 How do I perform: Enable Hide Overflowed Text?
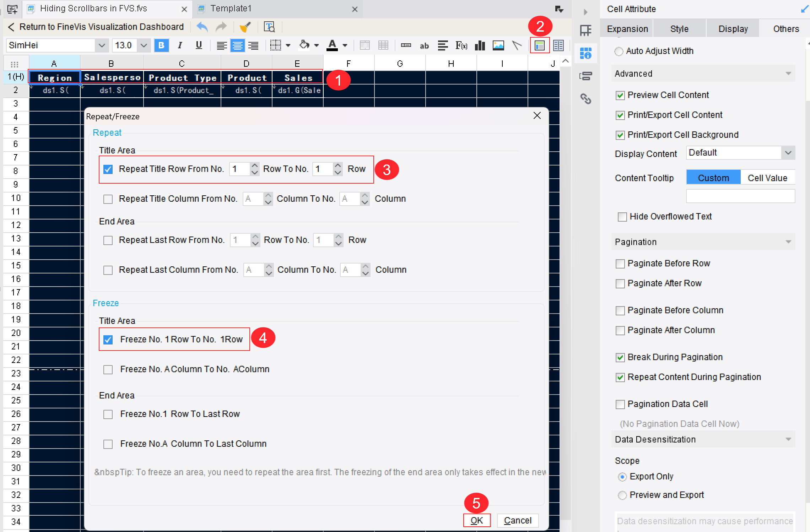[622, 217]
